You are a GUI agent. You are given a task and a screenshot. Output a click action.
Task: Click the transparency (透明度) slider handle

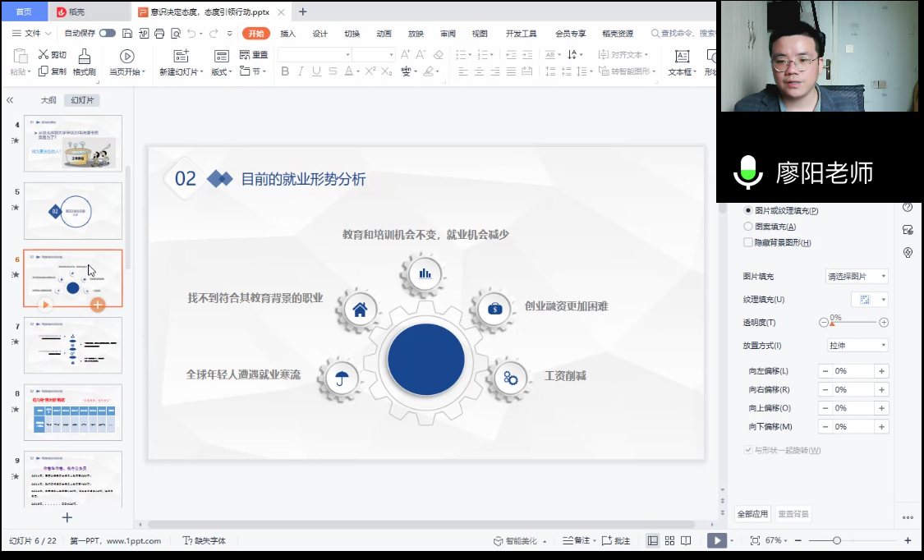tap(832, 324)
